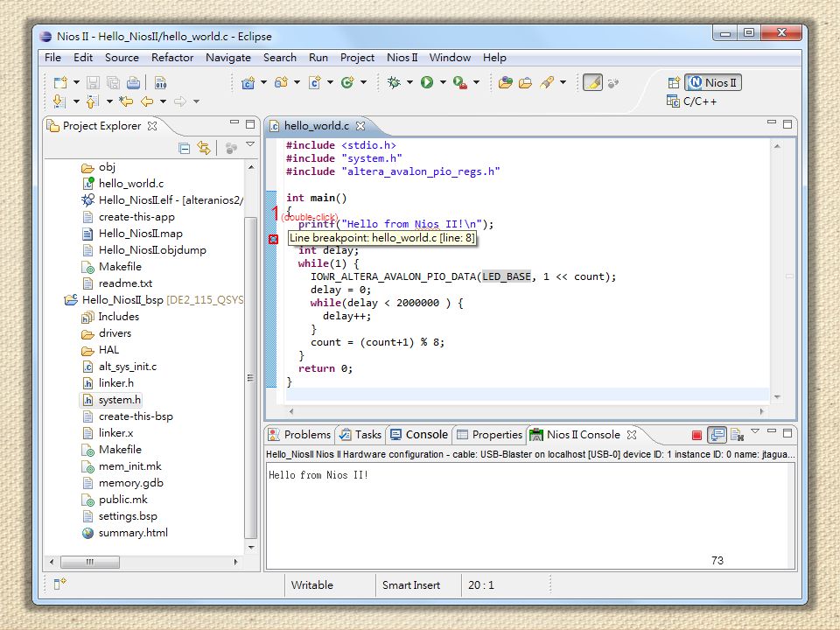Click the Save icon in toolbar
Image resolution: width=840 pixels, height=630 pixels.
(93, 82)
